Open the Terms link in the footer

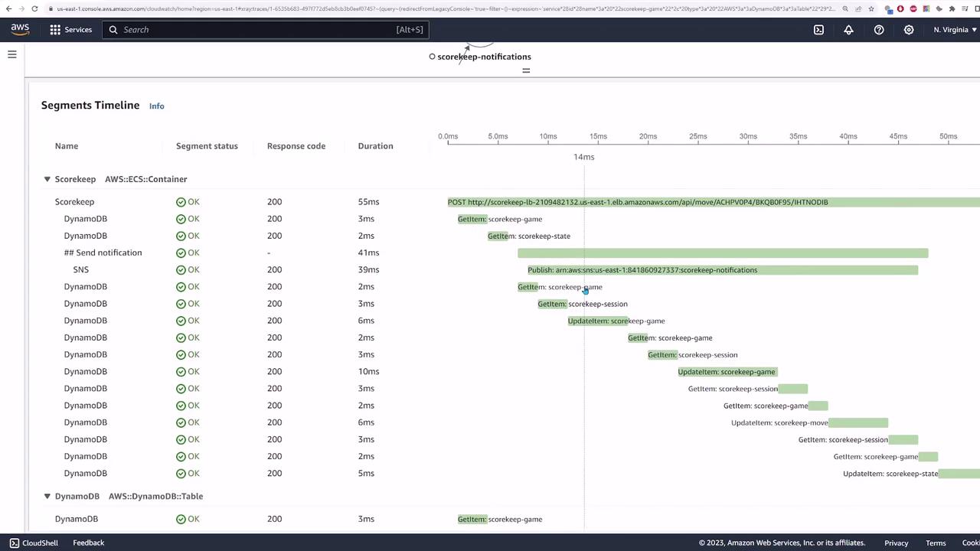(x=936, y=543)
